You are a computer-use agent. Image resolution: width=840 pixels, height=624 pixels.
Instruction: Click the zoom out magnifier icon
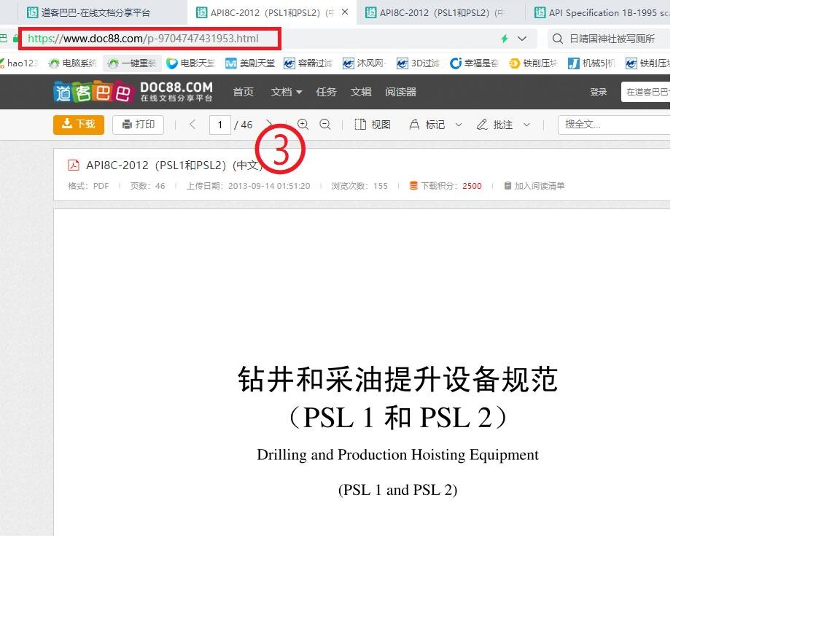click(325, 125)
